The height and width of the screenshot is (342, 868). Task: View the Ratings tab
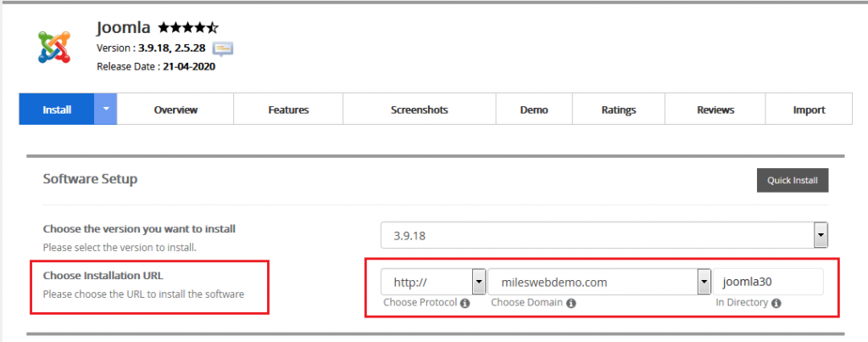pos(618,109)
